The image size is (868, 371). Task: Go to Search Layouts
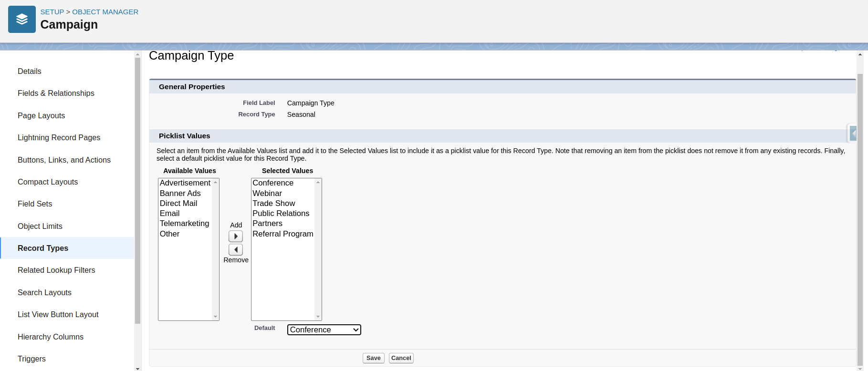click(x=44, y=292)
